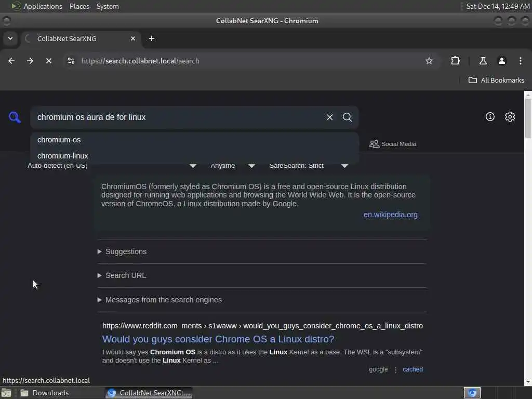Bookmark this page with the star icon
The height and width of the screenshot is (399, 532).
click(429, 61)
